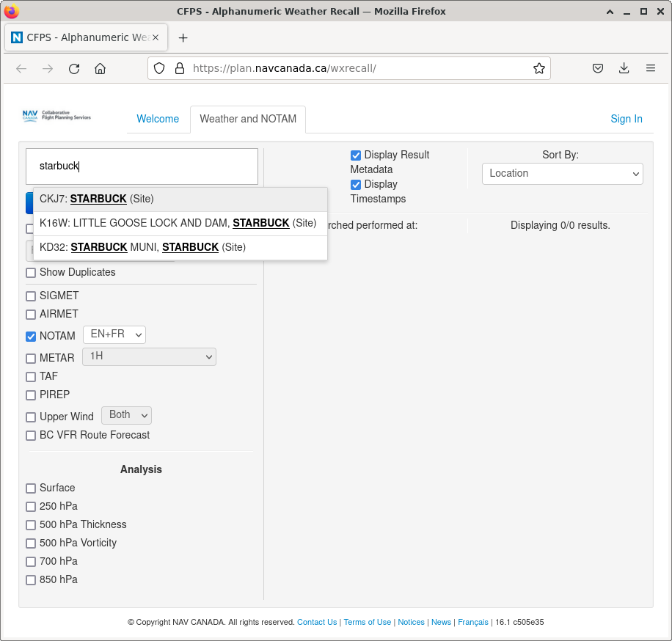Click the Sign In link
This screenshot has width=672, height=641.
pyautogui.click(x=626, y=119)
